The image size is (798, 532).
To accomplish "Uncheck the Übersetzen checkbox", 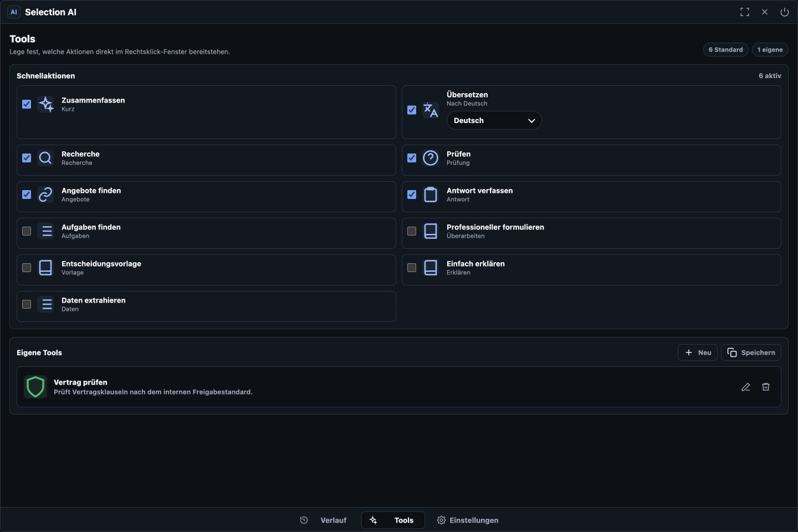I will coord(412,110).
